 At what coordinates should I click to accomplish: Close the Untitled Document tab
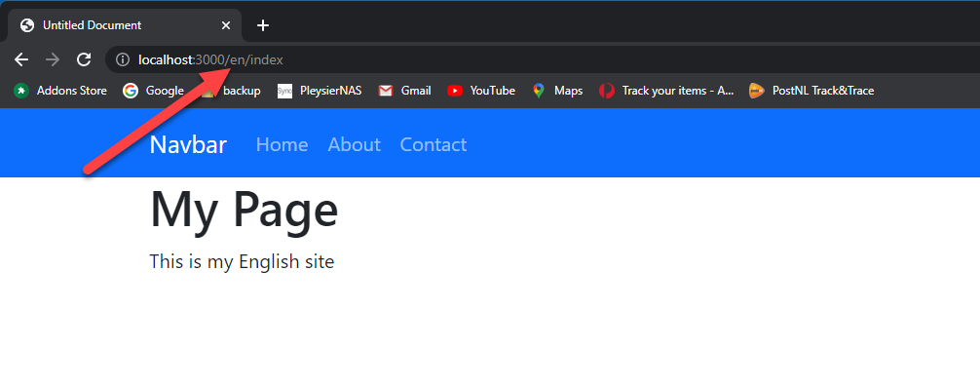[x=226, y=25]
